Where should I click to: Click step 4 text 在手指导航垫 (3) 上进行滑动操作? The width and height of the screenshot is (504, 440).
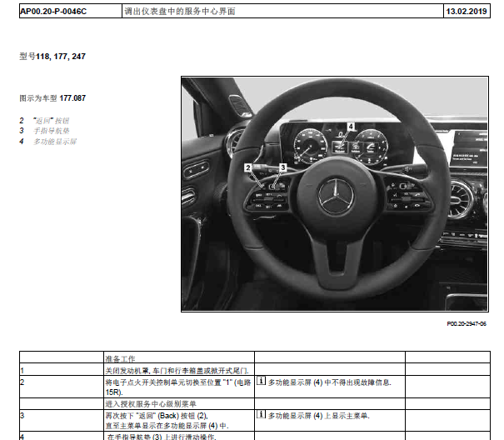162,437
